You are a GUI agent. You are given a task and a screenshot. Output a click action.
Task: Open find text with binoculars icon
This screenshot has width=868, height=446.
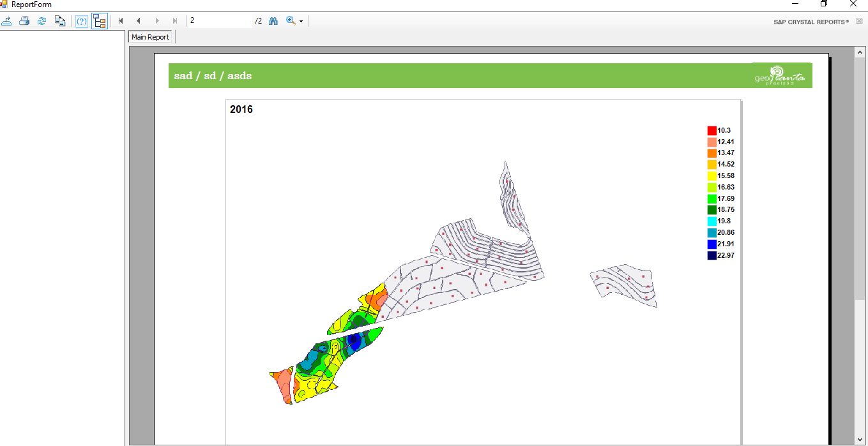(273, 21)
